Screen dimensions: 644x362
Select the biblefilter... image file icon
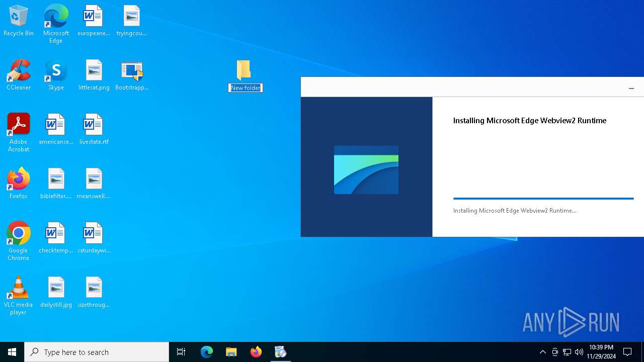[56, 184]
